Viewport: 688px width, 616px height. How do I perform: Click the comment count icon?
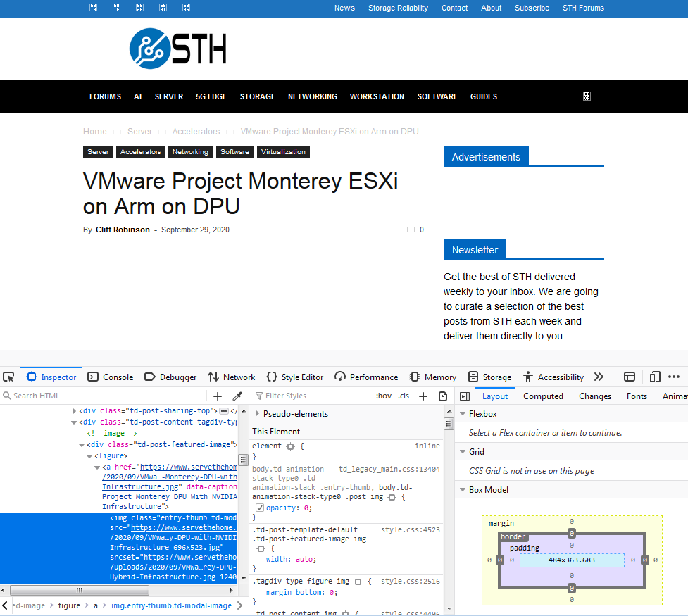[411, 230]
